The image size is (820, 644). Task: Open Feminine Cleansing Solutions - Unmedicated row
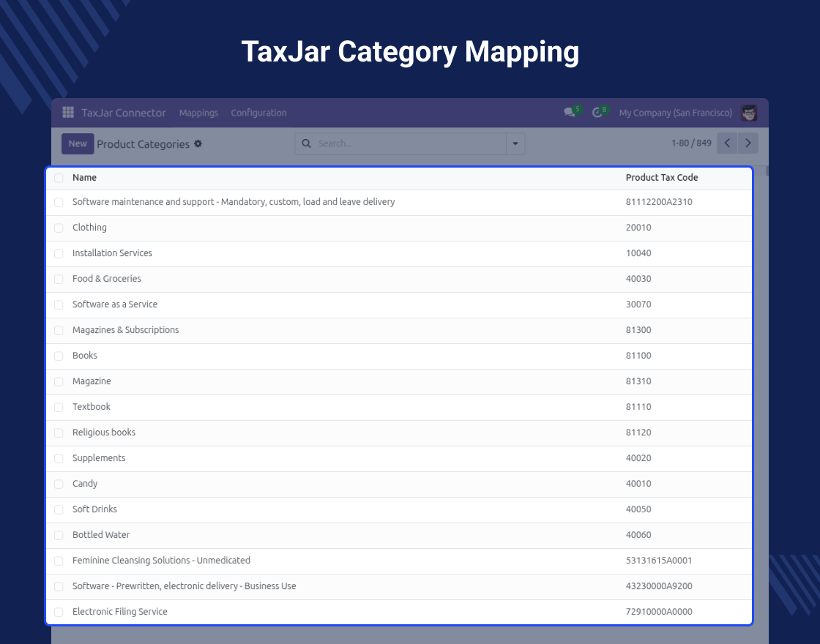pos(399,561)
